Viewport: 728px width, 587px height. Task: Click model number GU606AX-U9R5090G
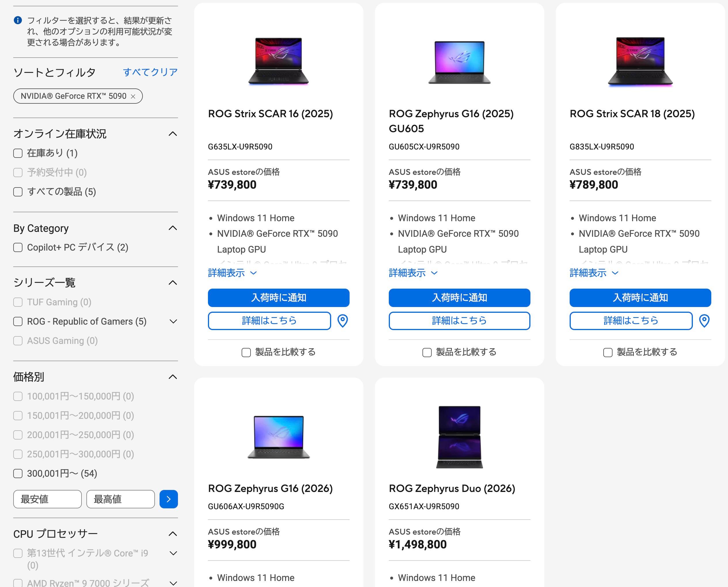pyautogui.click(x=246, y=507)
